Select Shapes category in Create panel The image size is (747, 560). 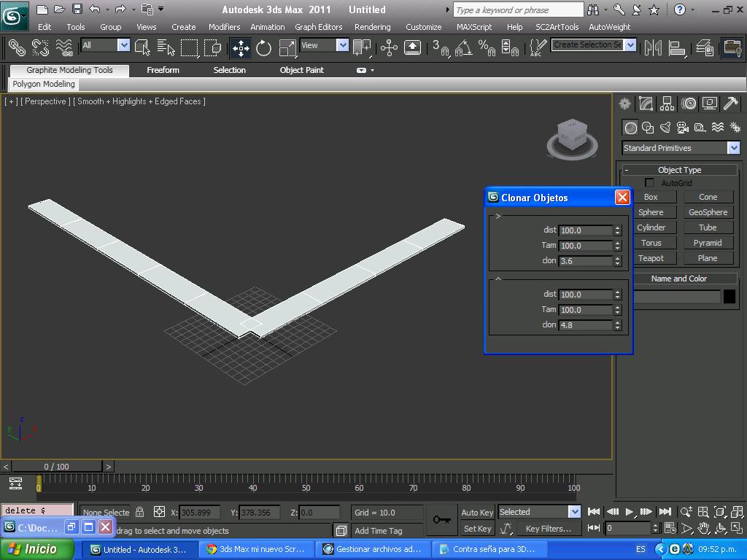coord(648,128)
